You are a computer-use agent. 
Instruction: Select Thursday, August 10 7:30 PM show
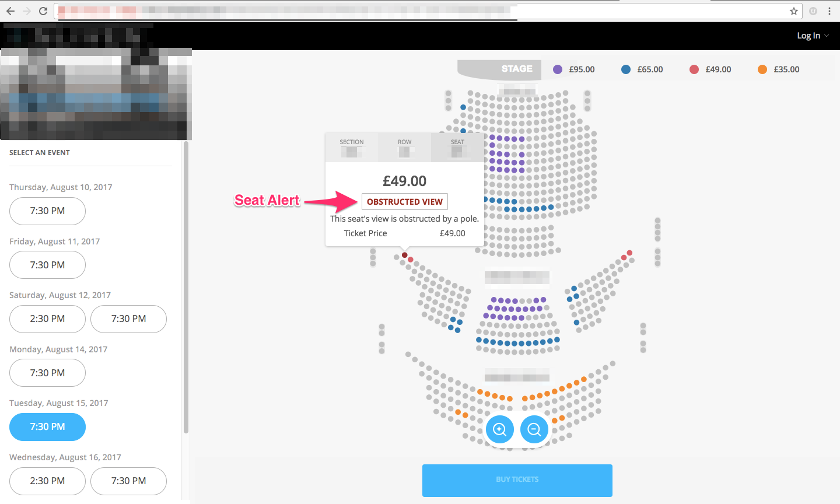coord(47,211)
